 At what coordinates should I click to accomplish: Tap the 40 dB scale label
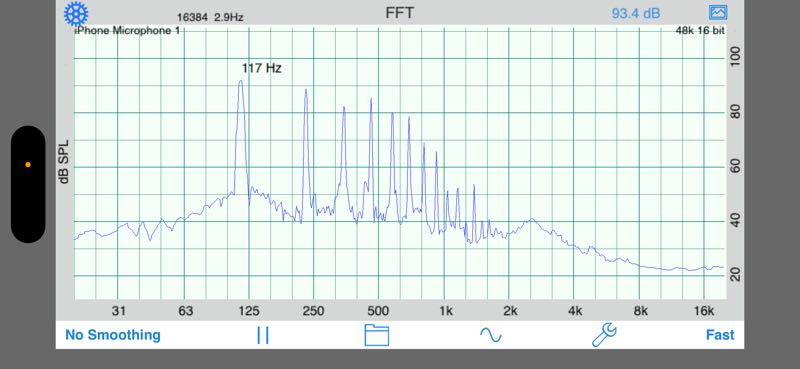click(x=734, y=221)
